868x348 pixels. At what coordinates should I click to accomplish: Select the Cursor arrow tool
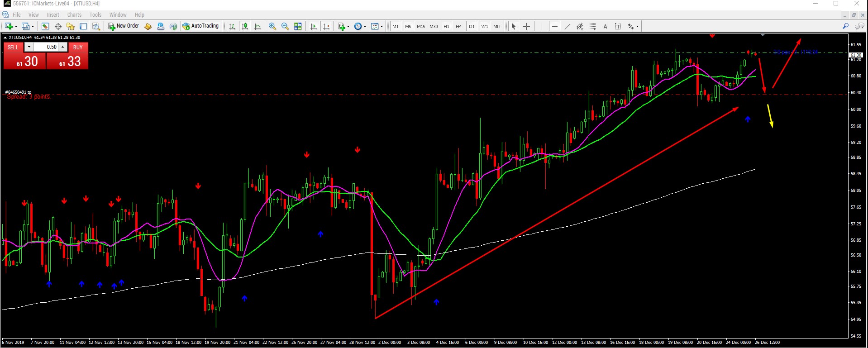(513, 26)
